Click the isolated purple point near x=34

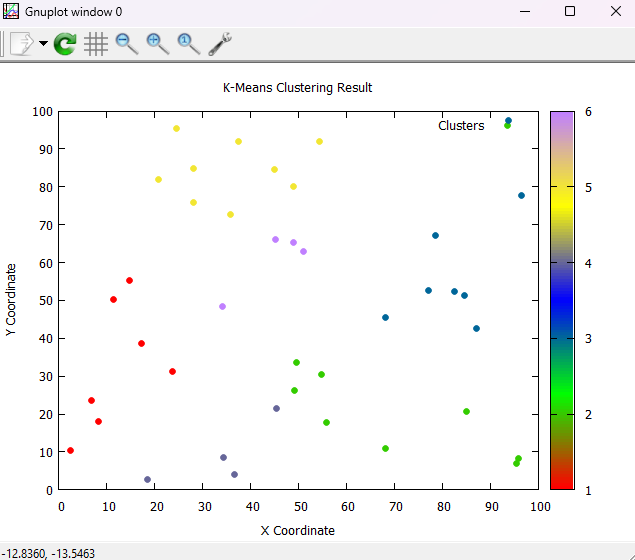coord(222,306)
